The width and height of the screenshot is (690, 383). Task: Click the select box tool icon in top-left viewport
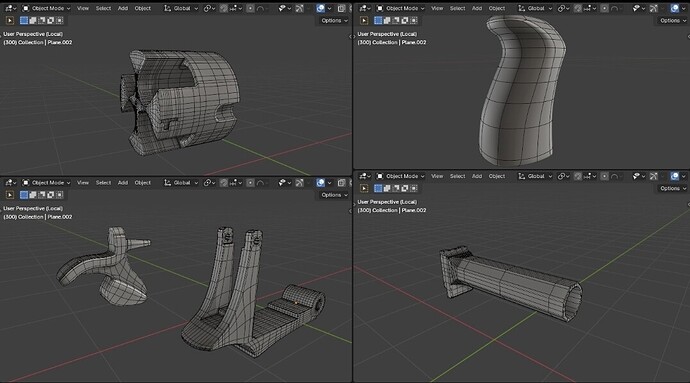[10, 20]
